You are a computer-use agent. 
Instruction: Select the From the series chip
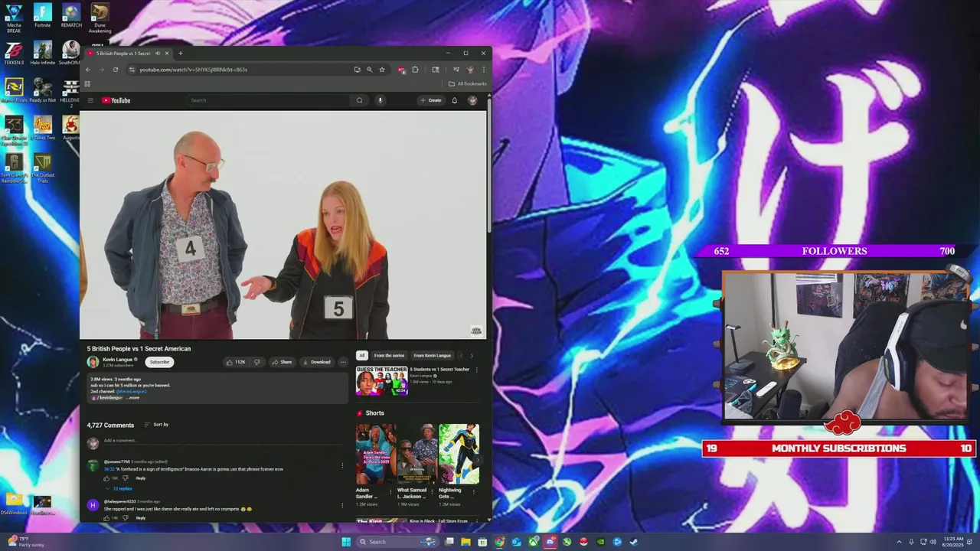click(389, 355)
